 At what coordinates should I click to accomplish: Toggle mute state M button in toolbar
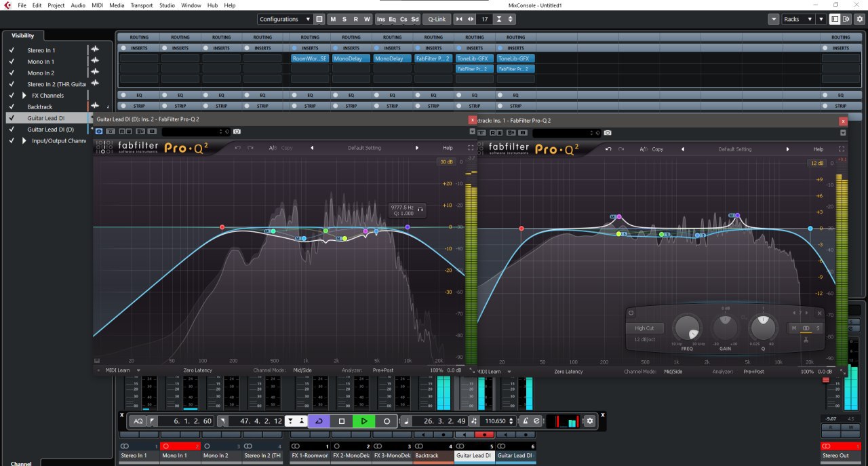tap(333, 19)
